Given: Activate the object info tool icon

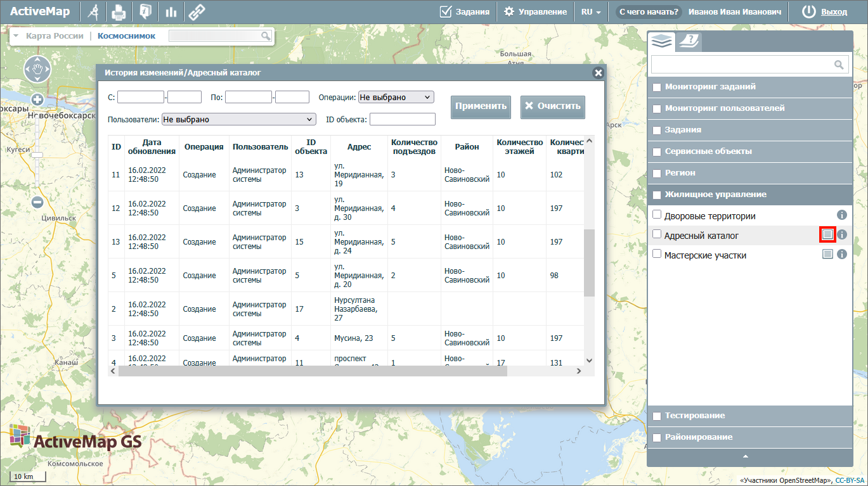Looking at the screenshot, I should click(x=145, y=11).
